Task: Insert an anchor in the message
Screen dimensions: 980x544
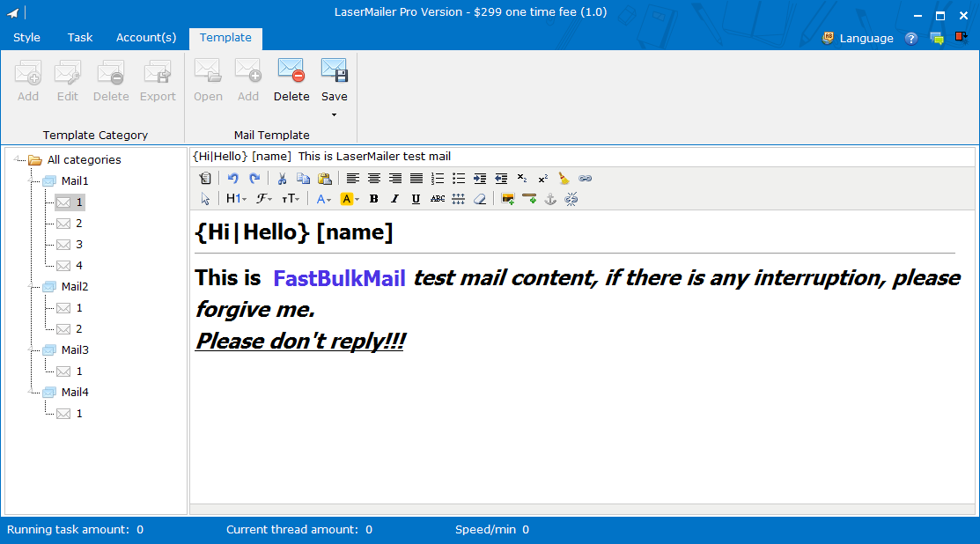Action: tap(550, 199)
